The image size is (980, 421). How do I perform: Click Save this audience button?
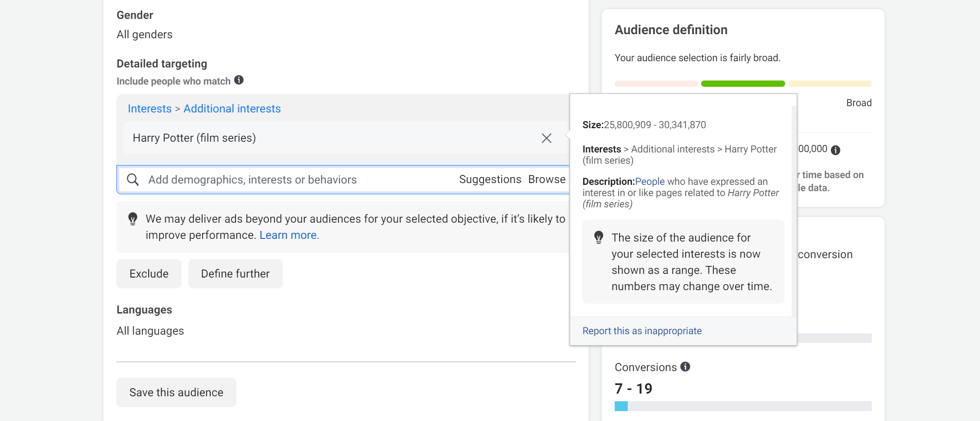[176, 392]
